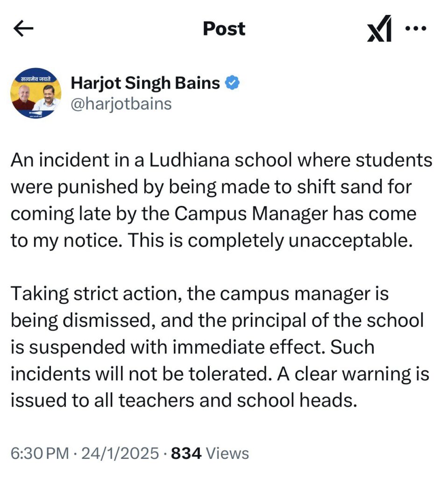This screenshot has width=448, height=478.
Task: Open the @harjotbains handle
Action: [x=121, y=103]
